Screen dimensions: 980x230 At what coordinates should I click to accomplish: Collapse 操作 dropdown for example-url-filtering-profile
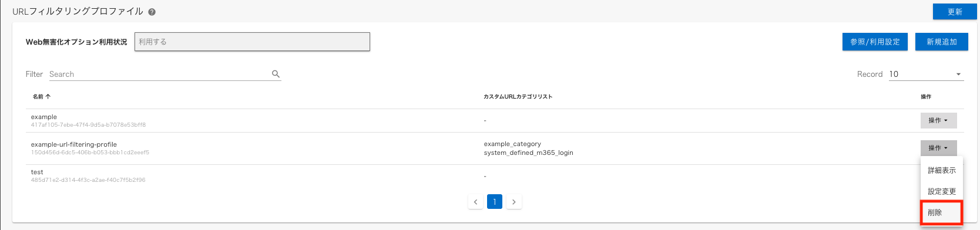tap(938, 148)
